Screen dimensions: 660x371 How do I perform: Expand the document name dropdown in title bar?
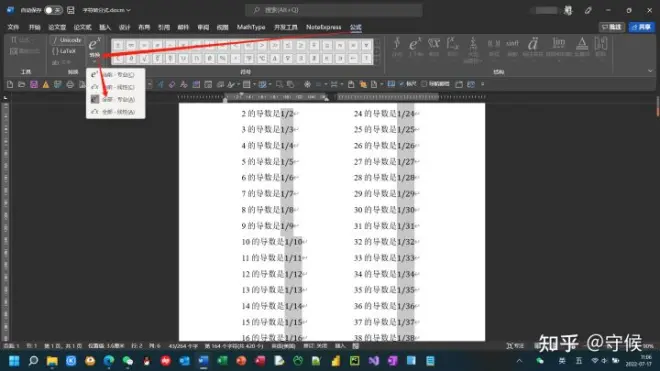[x=128, y=10]
